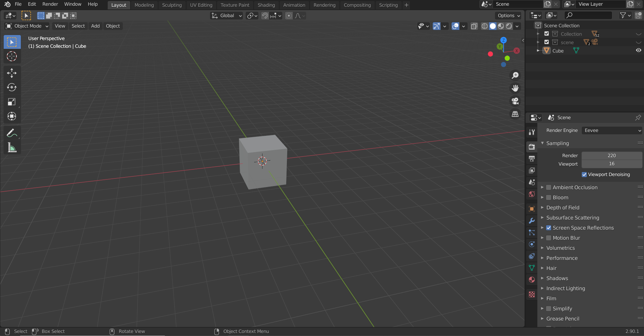Enable Motion Blur checkbox
This screenshot has width=644, height=336.
click(548, 238)
